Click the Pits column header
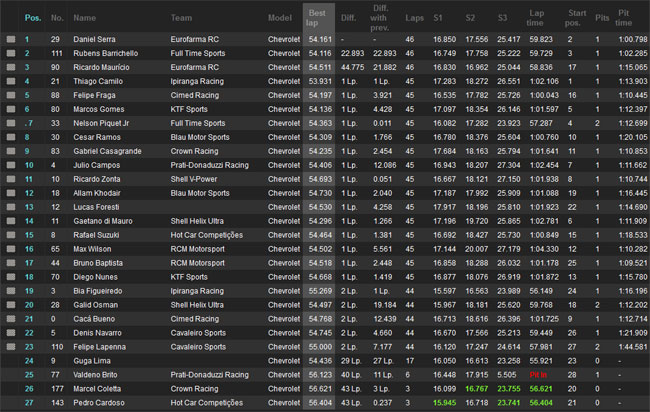Screen dimensions: 650x412 click(x=602, y=18)
